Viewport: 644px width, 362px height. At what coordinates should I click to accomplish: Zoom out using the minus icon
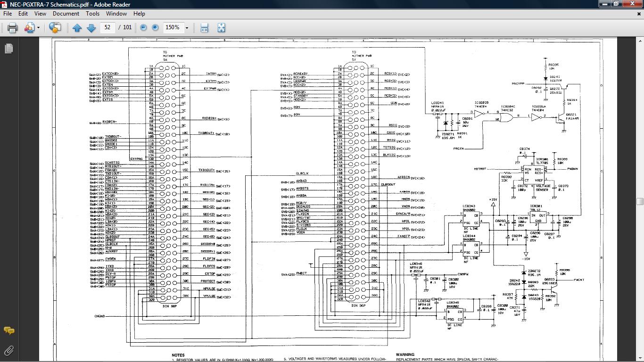point(143,28)
